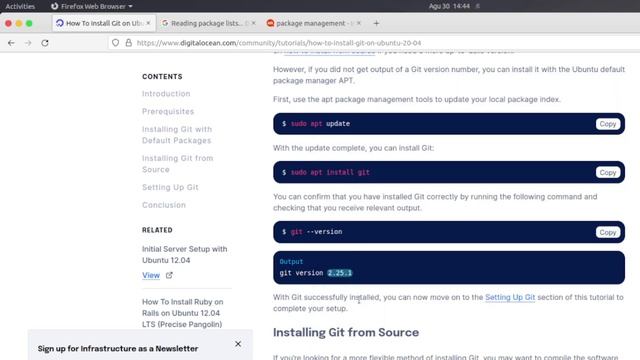This screenshot has height=360, width=640.
Task: Click the DigitalOcean favicon on first tab
Action: tap(60, 23)
